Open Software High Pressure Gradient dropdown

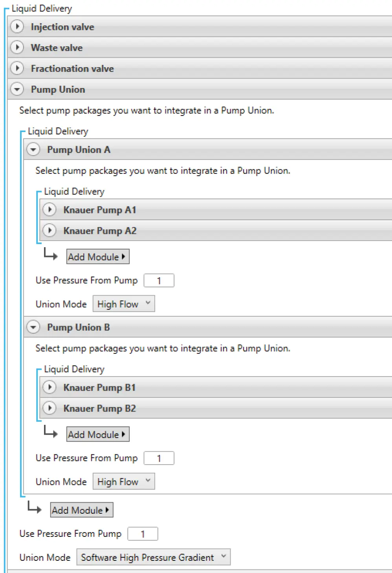point(154,557)
